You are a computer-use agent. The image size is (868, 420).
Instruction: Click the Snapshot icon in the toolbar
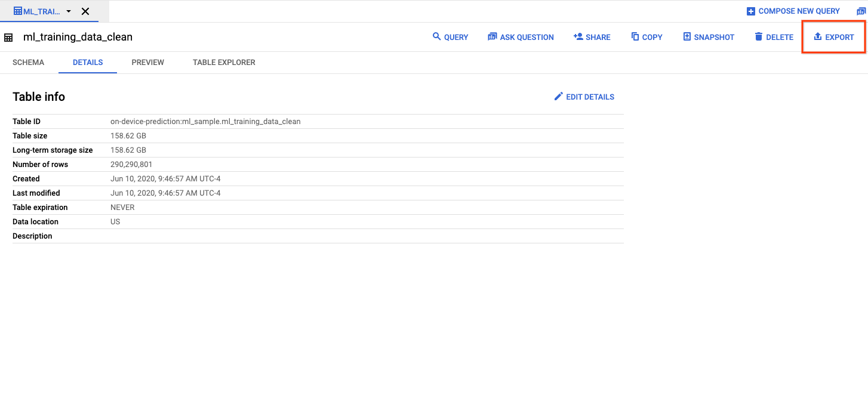(687, 37)
